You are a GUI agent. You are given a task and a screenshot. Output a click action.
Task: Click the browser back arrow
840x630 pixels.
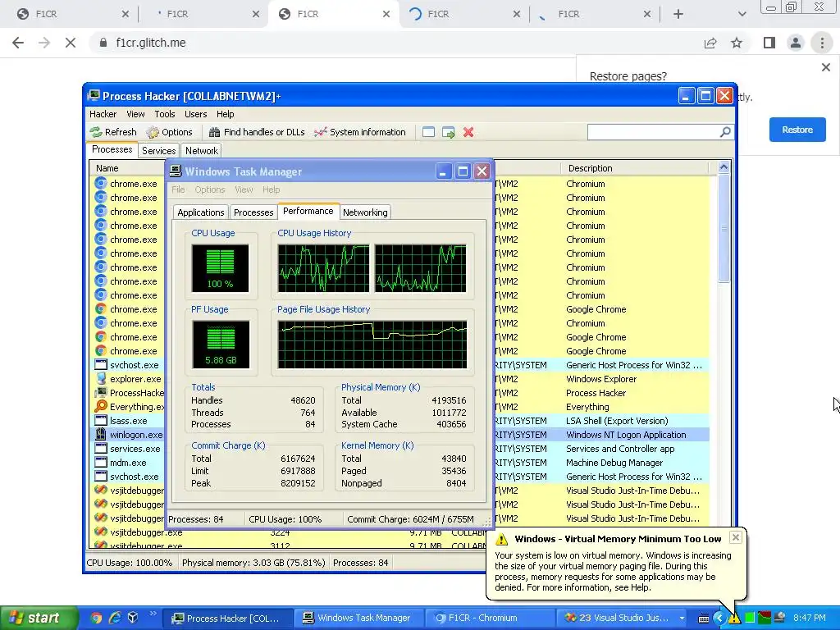tap(18, 43)
